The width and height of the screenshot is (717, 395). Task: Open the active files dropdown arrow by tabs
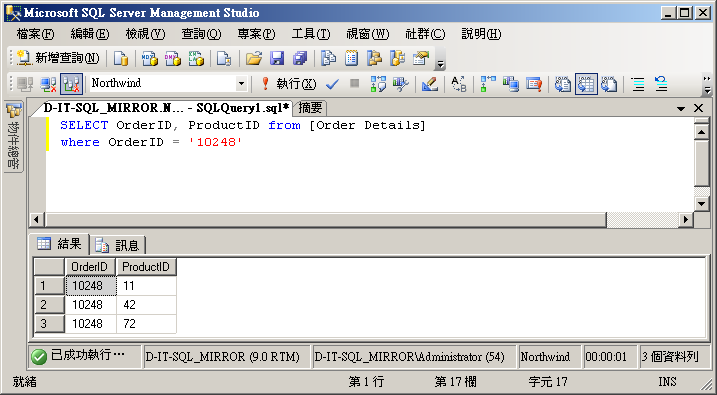pos(681,108)
